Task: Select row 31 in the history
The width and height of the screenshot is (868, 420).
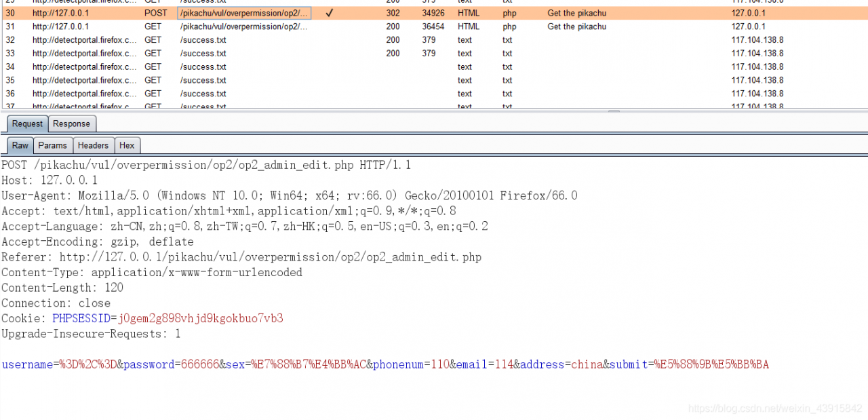Action: tap(434, 26)
